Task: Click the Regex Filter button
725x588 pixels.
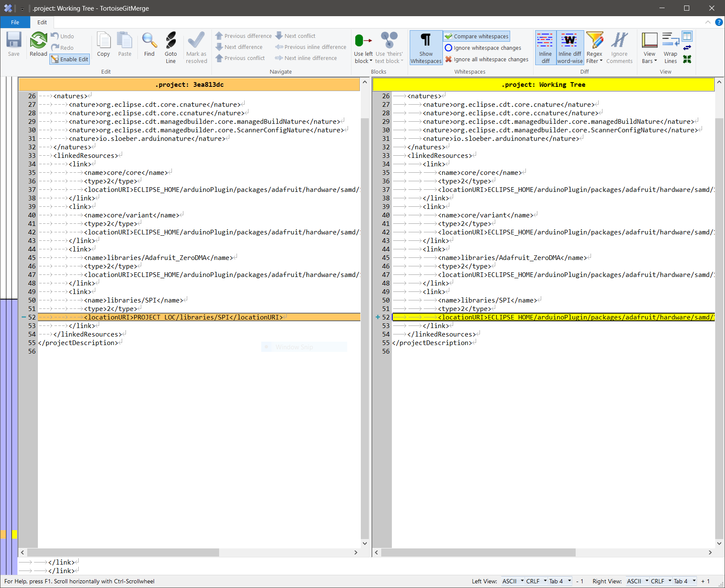Action: pyautogui.click(x=594, y=47)
